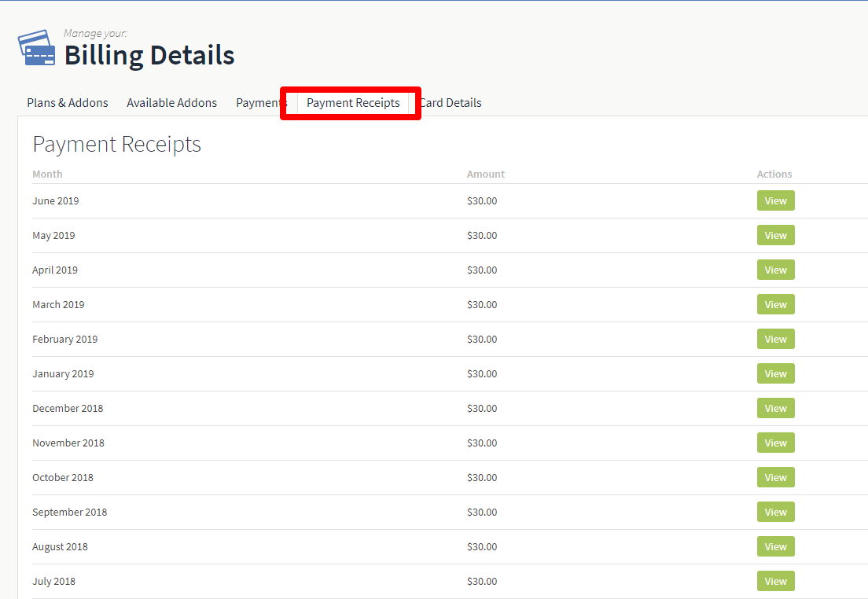Select the Payment Receipts tab
The width and height of the screenshot is (868, 599).
353,103
